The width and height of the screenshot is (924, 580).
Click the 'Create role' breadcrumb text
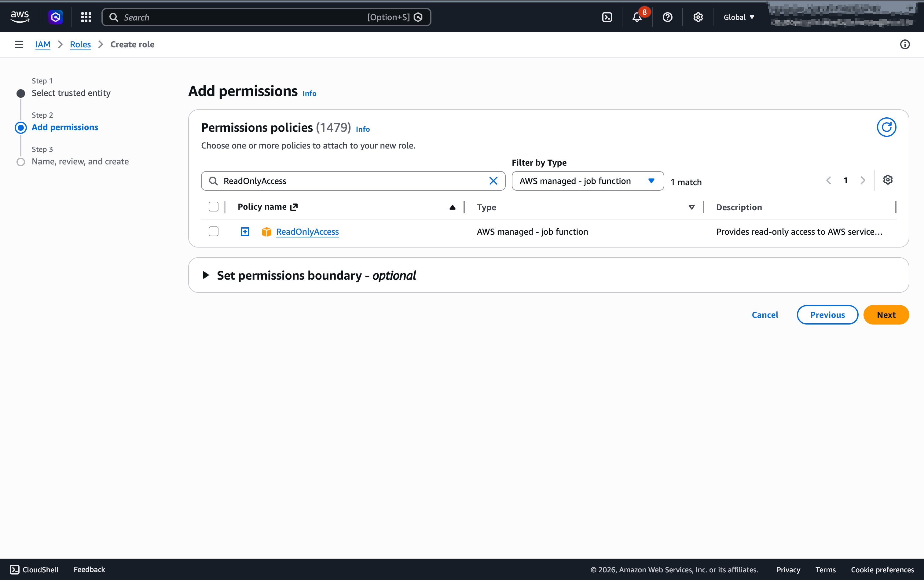click(x=132, y=45)
